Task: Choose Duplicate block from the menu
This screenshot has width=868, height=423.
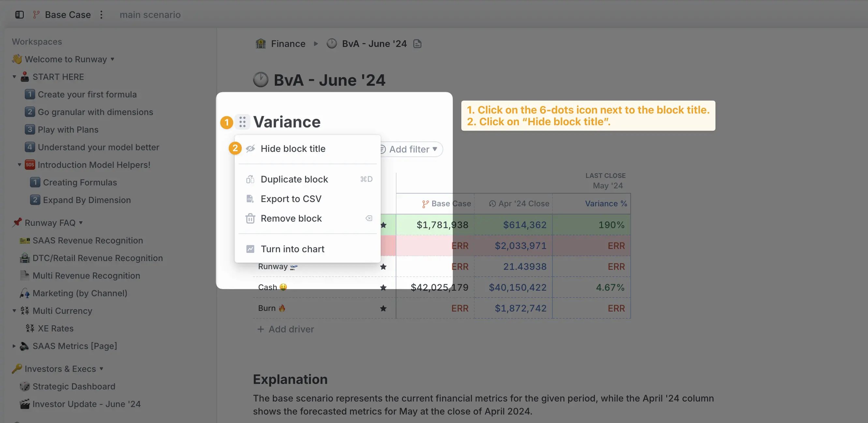Action: point(307,179)
